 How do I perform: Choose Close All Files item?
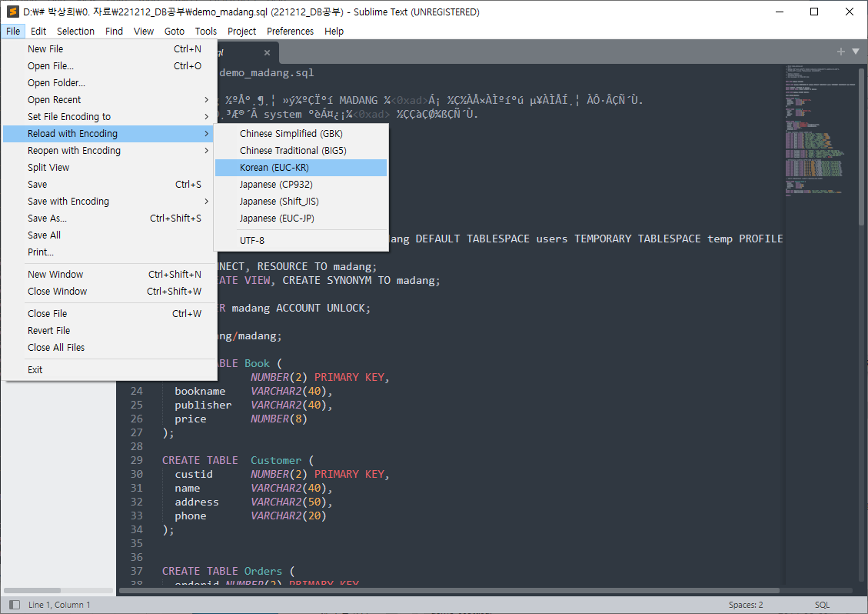coord(108,348)
